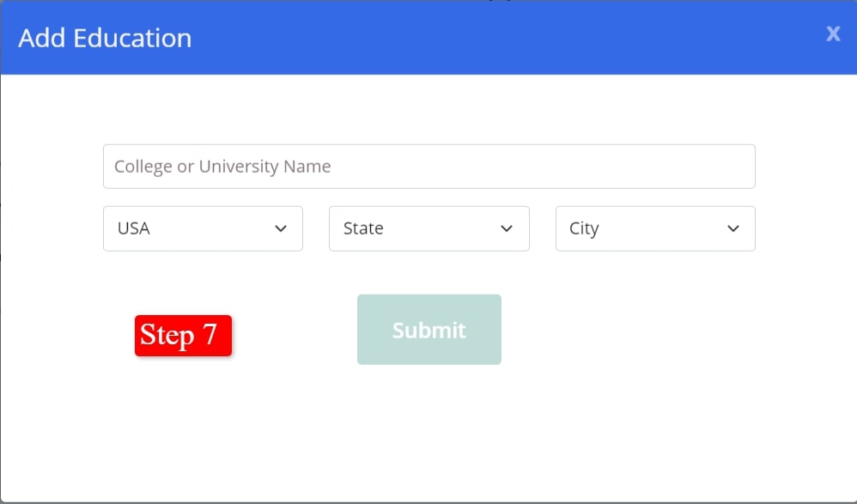This screenshot has width=857, height=504.
Task: Click the College or University Name field
Action: [x=428, y=167]
